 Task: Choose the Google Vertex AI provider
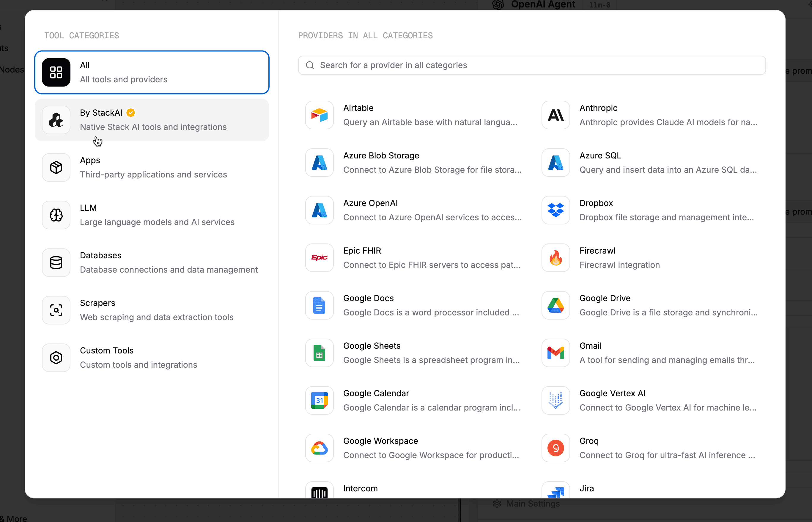click(650, 400)
